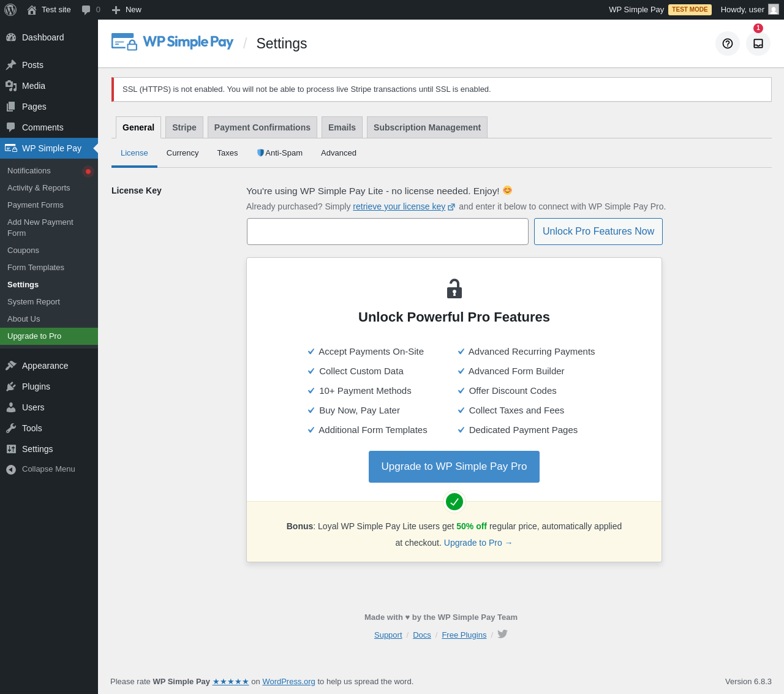
Task: Open Activity & Reports submenu item
Action: point(49,188)
